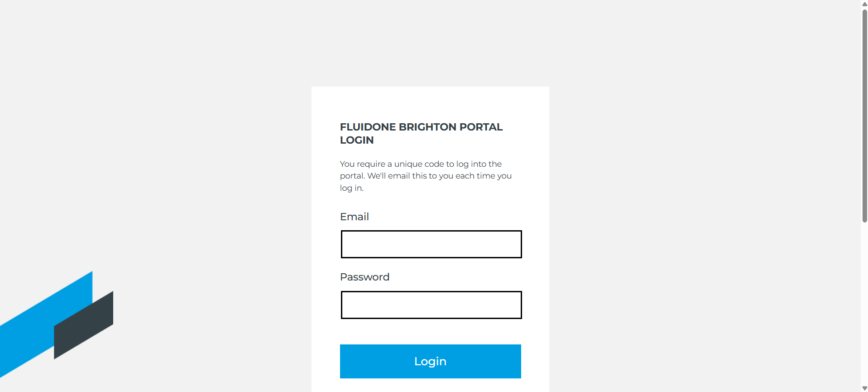Click the Login button label text

click(x=430, y=361)
